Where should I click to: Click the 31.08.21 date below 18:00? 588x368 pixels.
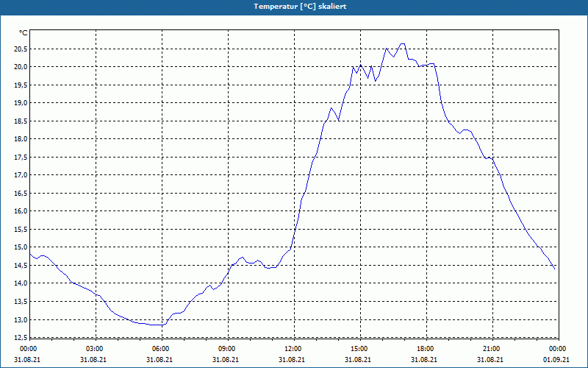(424, 360)
